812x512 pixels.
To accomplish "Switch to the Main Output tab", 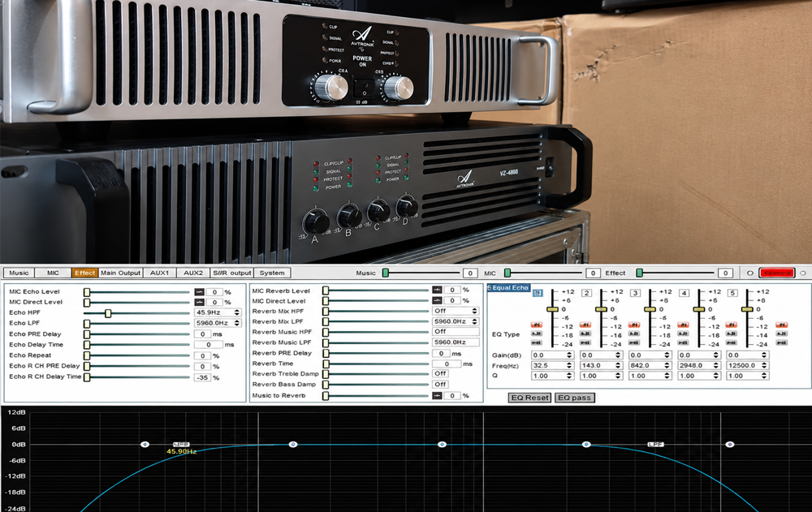I will pos(120,273).
